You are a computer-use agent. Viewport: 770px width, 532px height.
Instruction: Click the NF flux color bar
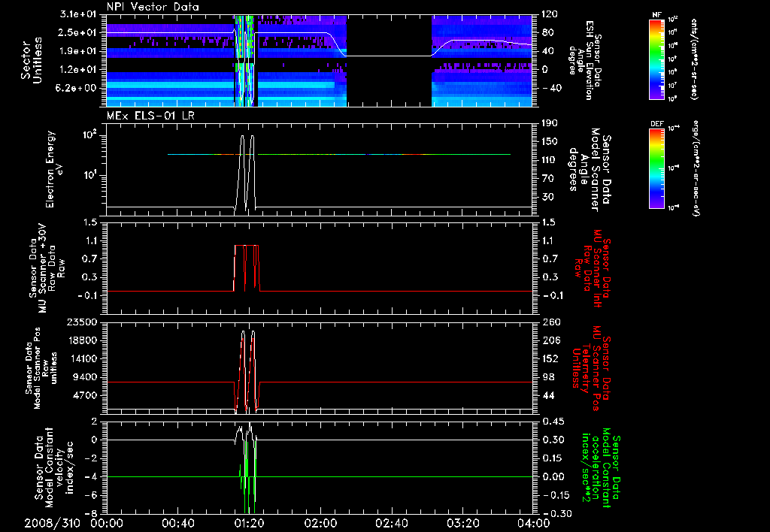click(x=656, y=59)
